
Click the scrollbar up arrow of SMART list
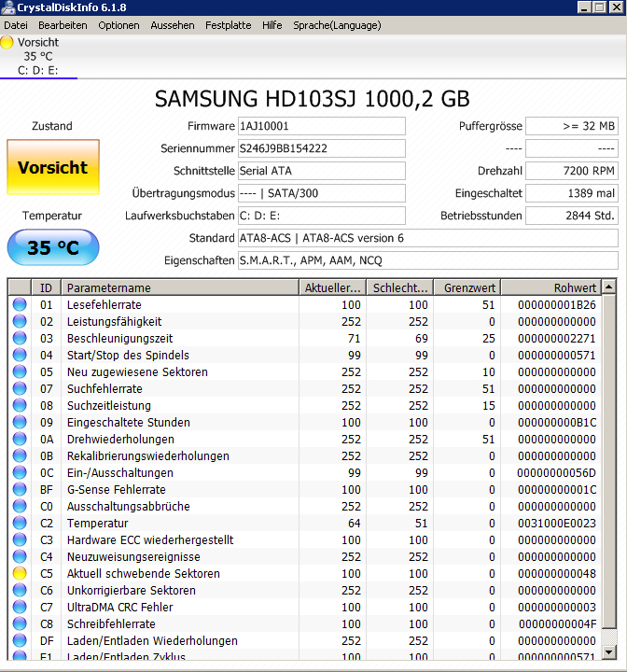point(609,287)
